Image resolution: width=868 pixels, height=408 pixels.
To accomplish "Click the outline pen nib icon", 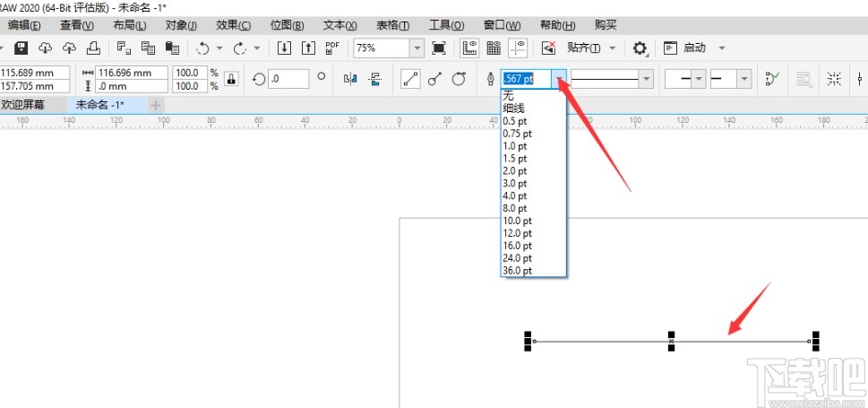I will (x=491, y=79).
